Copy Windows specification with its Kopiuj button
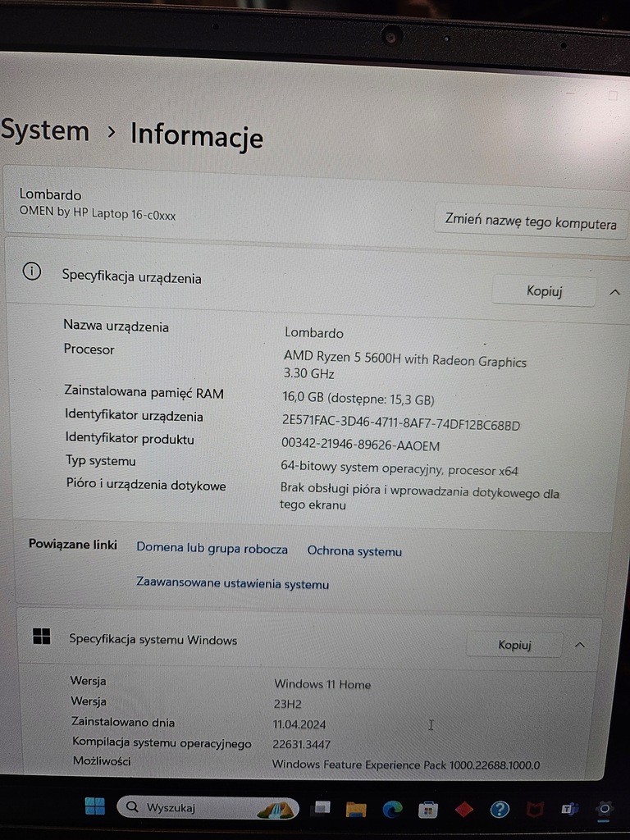The width and height of the screenshot is (630, 840). [x=514, y=645]
